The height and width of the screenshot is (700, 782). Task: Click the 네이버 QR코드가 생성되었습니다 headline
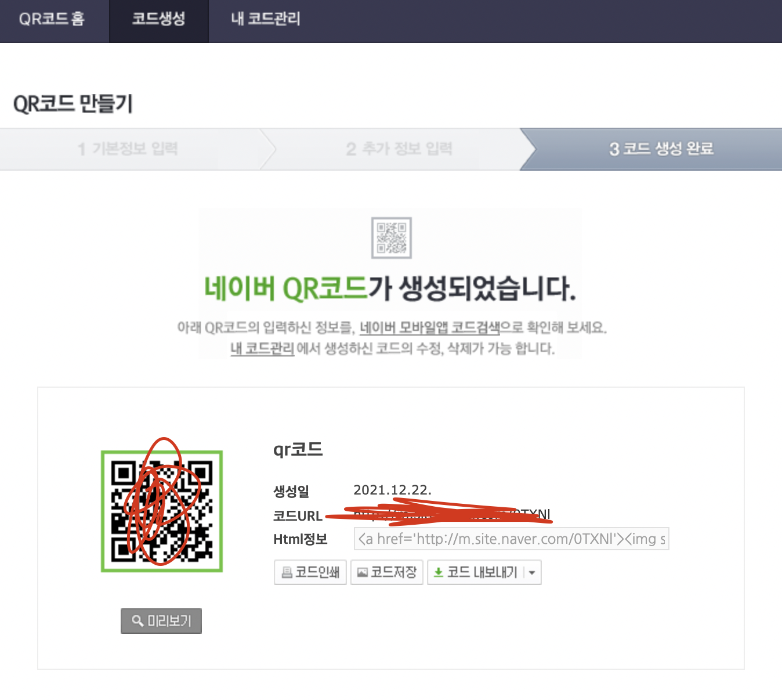click(x=390, y=288)
